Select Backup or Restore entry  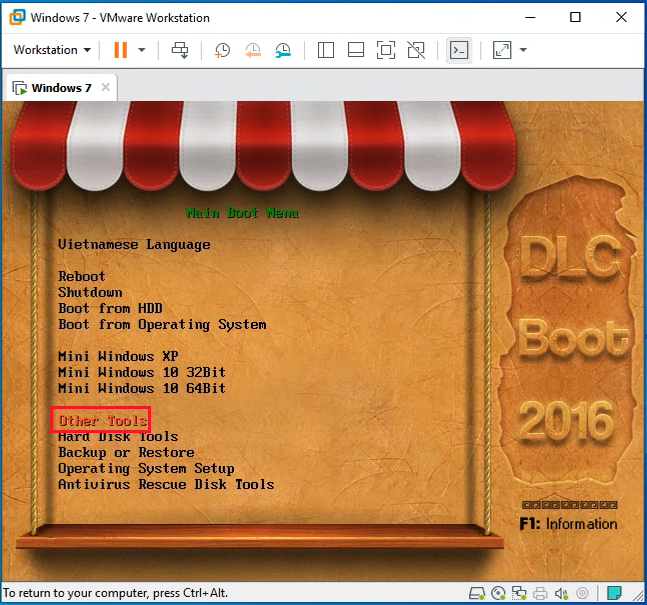pyautogui.click(x=126, y=453)
